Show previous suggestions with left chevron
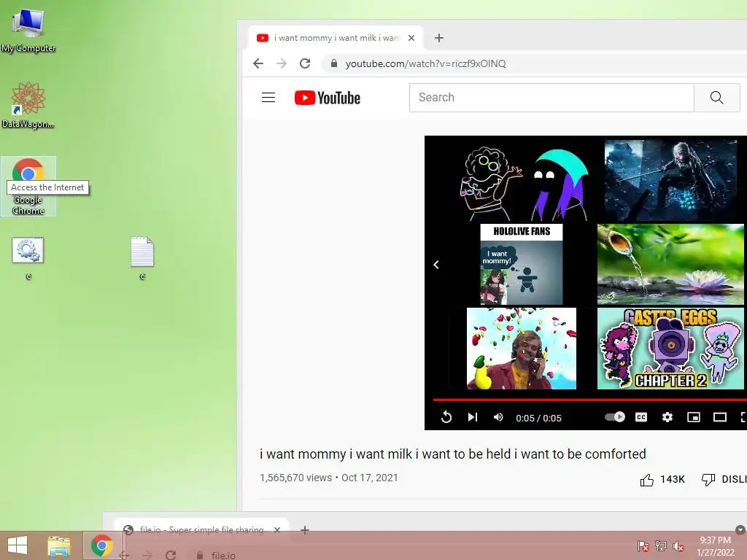The height and width of the screenshot is (560, 747). point(436,264)
